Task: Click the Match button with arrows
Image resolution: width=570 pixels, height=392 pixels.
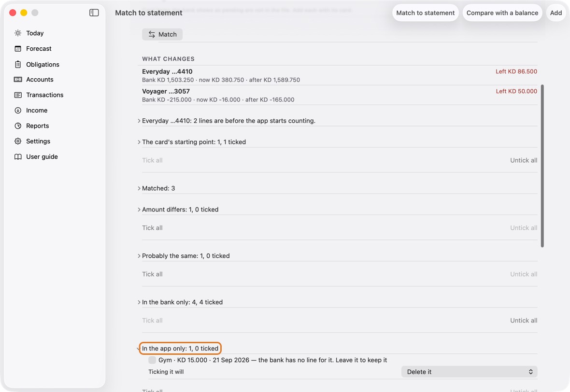Action: (x=162, y=34)
